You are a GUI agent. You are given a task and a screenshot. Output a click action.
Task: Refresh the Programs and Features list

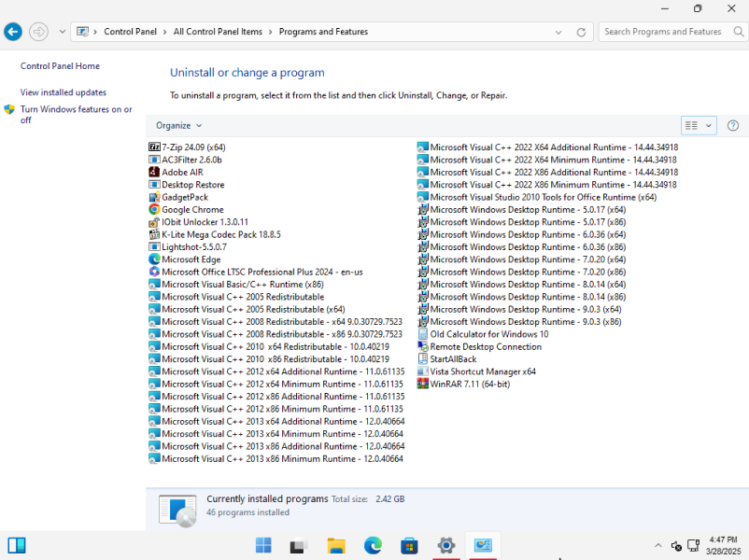point(581,32)
